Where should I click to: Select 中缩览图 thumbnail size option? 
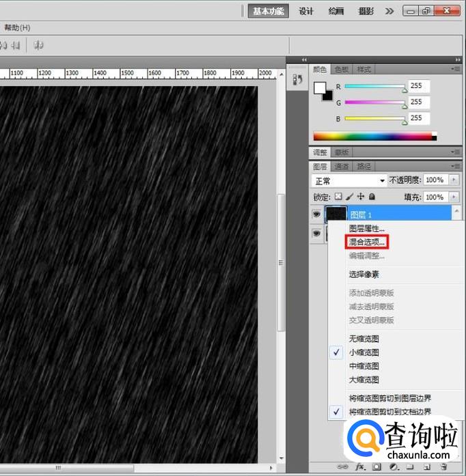(x=364, y=366)
